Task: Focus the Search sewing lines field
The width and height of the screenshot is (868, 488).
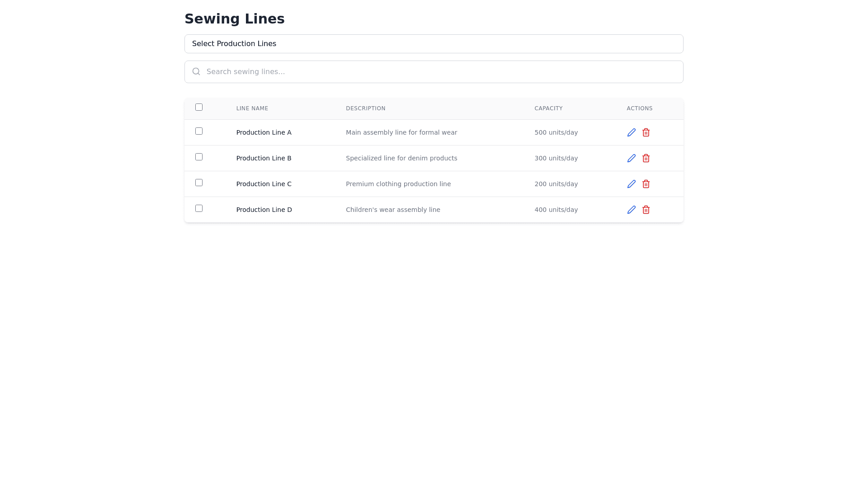Action: 441,72
